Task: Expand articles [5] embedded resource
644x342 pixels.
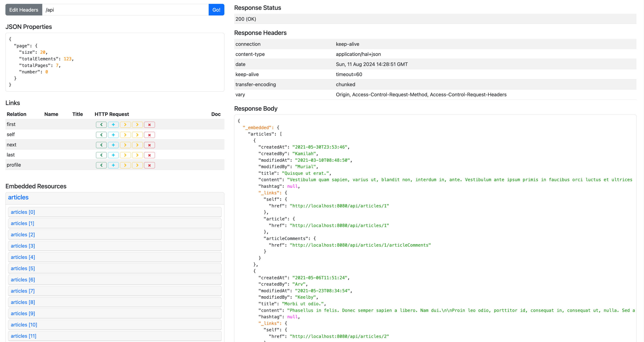Action: [23, 268]
